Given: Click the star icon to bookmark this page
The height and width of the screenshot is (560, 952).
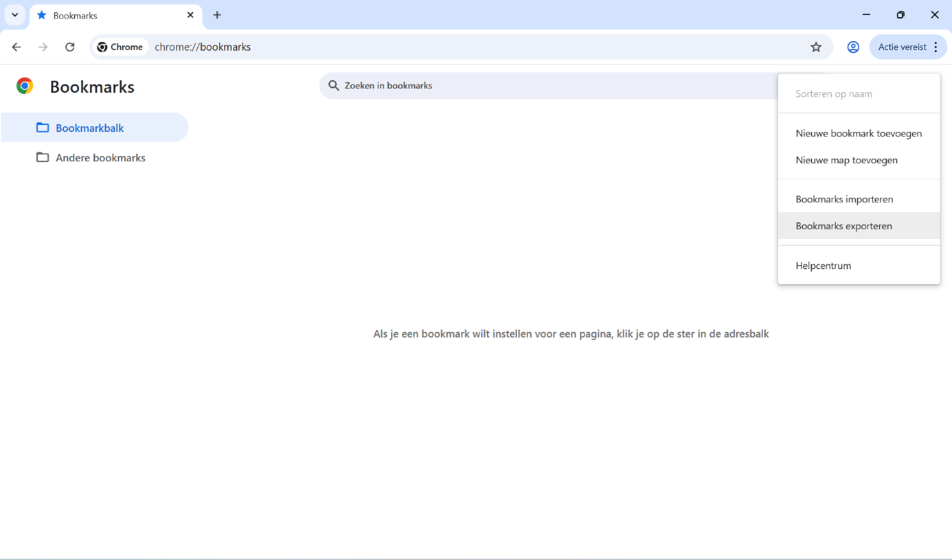Looking at the screenshot, I should point(816,47).
